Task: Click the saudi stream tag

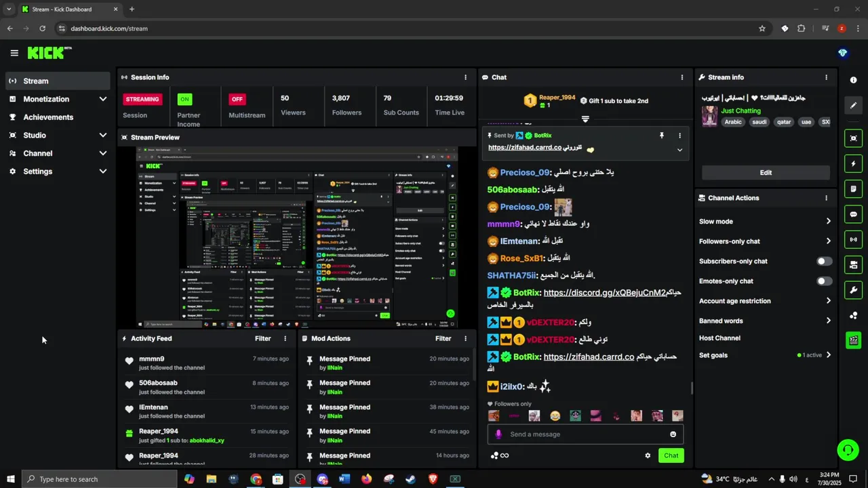Action: click(x=759, y=122)
